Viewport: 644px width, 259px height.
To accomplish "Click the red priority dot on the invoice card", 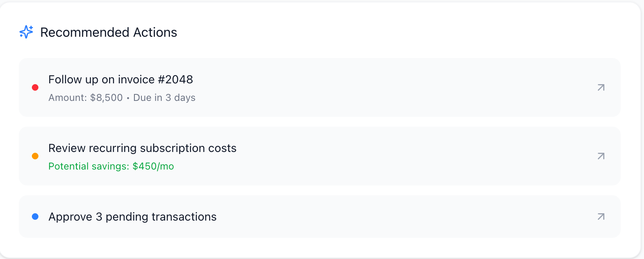I will tap(35, 87).
